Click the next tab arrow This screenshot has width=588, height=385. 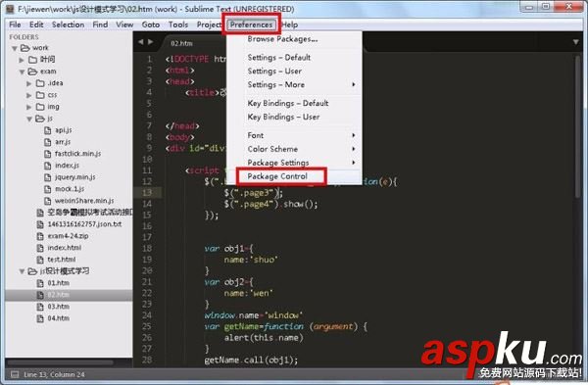(x=150, y=42)
